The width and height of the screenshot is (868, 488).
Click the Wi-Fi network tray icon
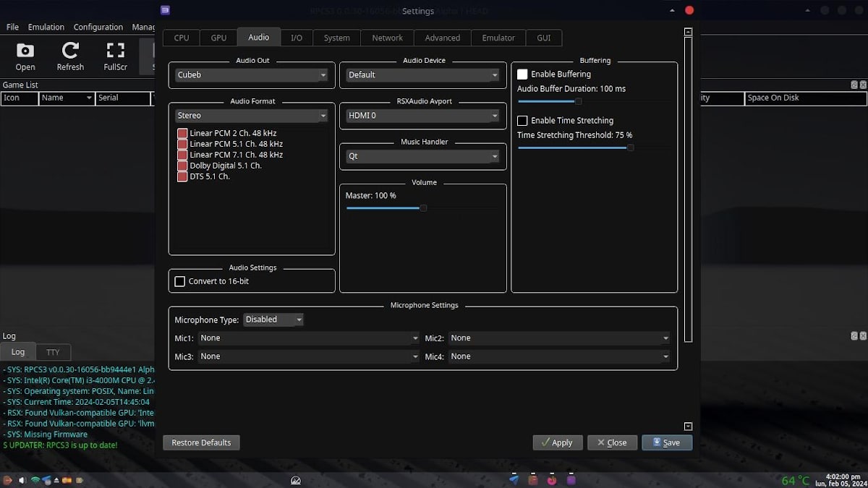tap(35, 480)
